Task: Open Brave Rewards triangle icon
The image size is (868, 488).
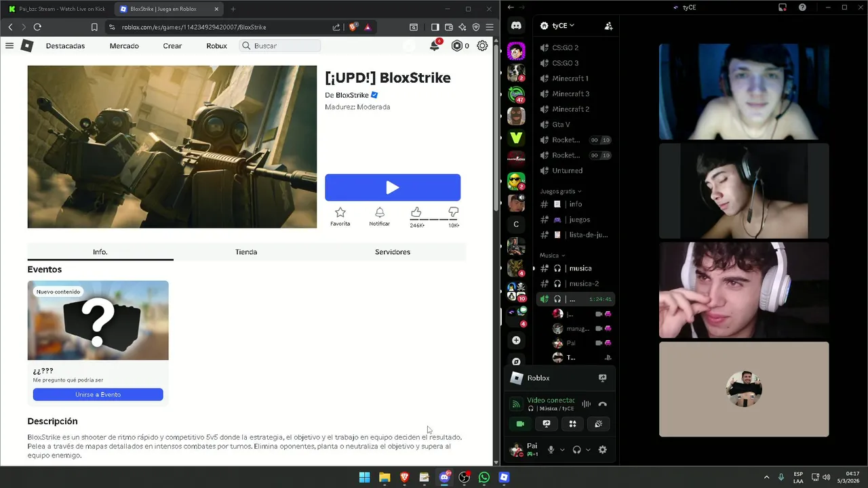Action: point(368,27)
